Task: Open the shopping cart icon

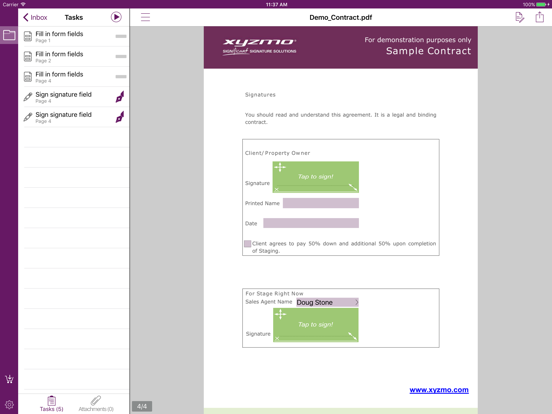Action: [x=9, y=379]
